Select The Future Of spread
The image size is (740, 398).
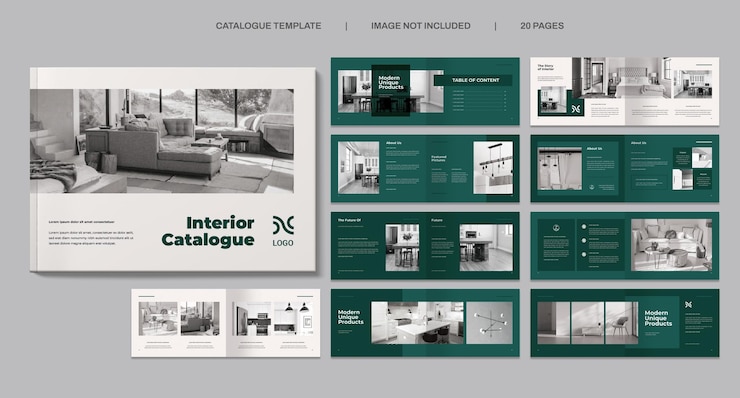pos(425,246)
